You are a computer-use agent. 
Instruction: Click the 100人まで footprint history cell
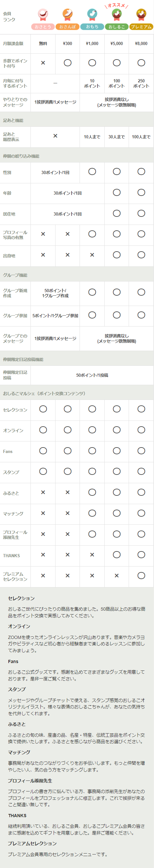click(141, 137)
